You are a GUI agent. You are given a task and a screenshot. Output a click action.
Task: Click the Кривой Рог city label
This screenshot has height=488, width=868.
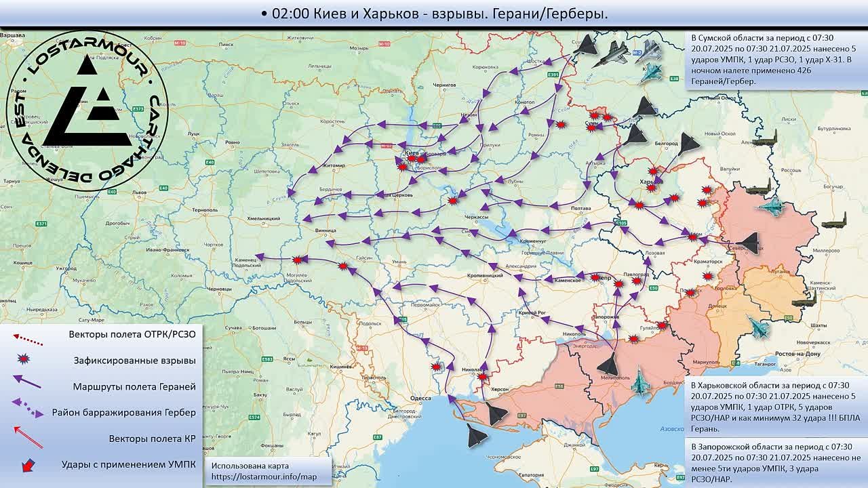532,312
